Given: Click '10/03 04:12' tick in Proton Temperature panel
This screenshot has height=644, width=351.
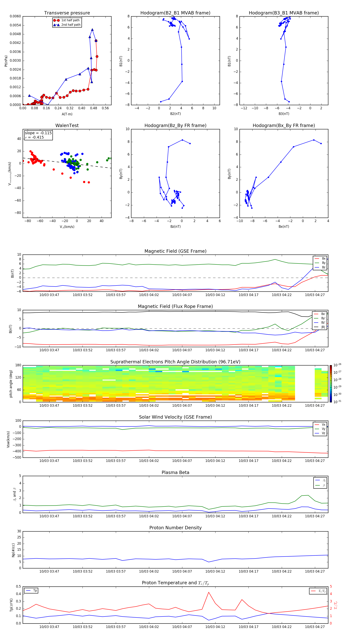Looking at the screenshot, I should (215, 627).
